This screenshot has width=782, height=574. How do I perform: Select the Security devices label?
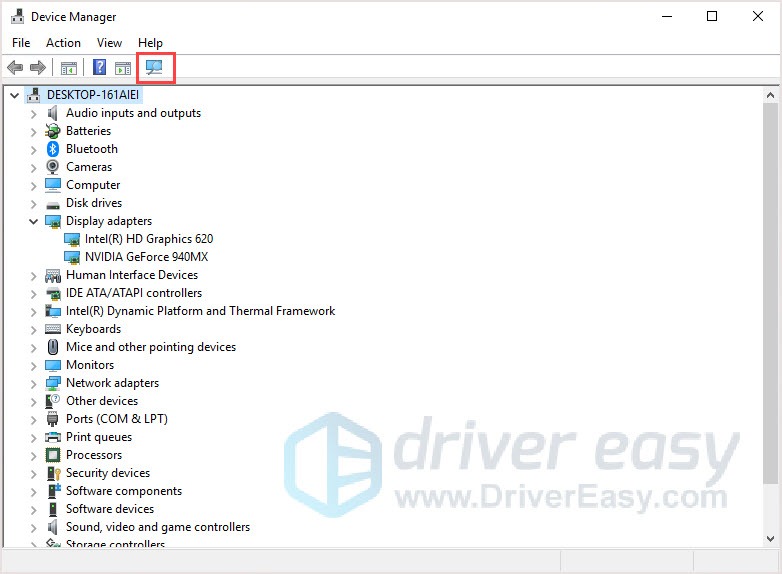point(108,473)
